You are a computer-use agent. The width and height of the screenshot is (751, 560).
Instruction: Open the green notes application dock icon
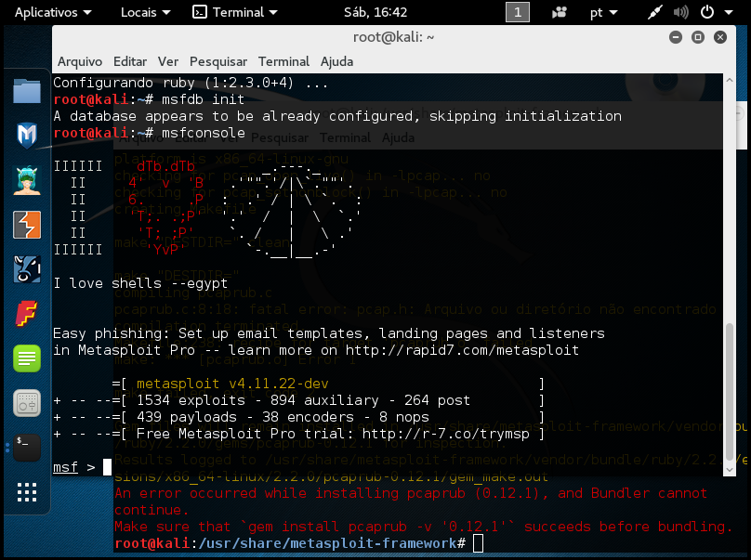coord(27,358)
